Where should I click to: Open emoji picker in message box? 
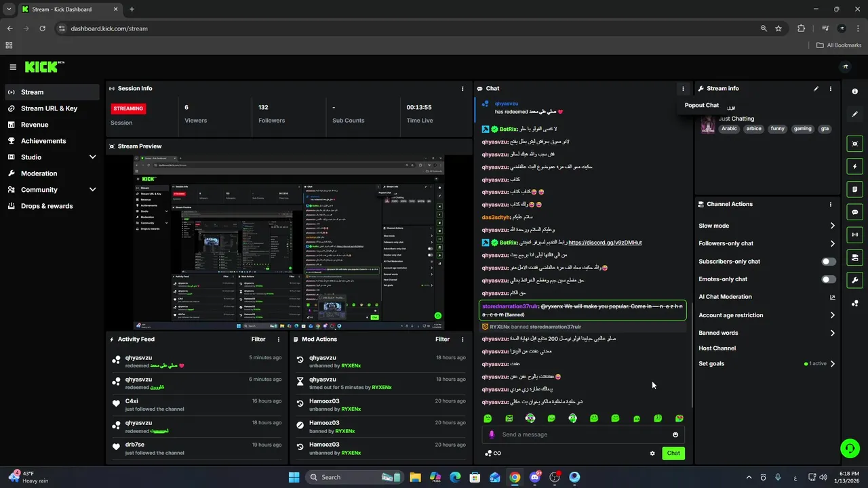pyautogui.click(x=675, y=435)
